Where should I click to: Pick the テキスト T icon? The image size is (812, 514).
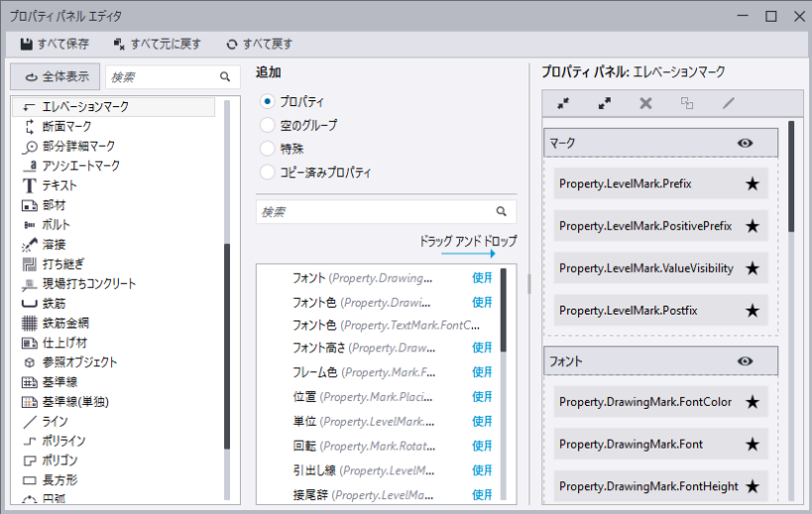(29, 186)
